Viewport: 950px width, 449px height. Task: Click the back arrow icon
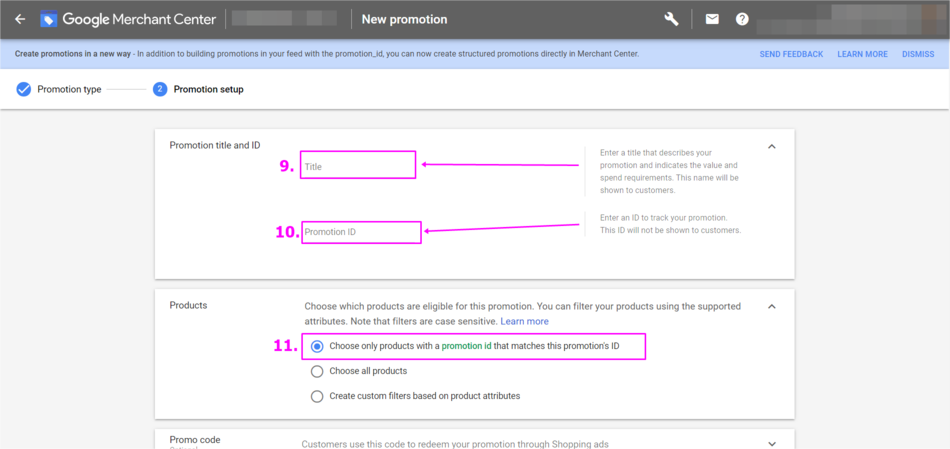click(x=20, y=19)
